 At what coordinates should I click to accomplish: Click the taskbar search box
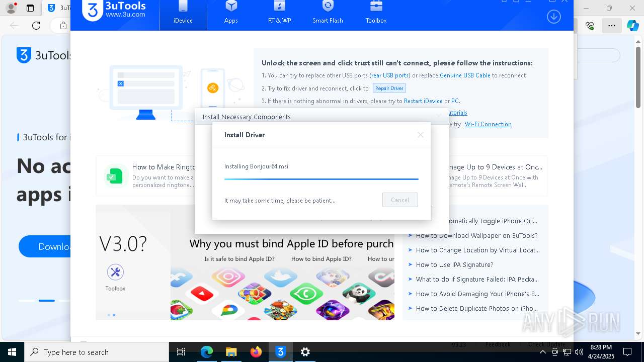point(97,352)
